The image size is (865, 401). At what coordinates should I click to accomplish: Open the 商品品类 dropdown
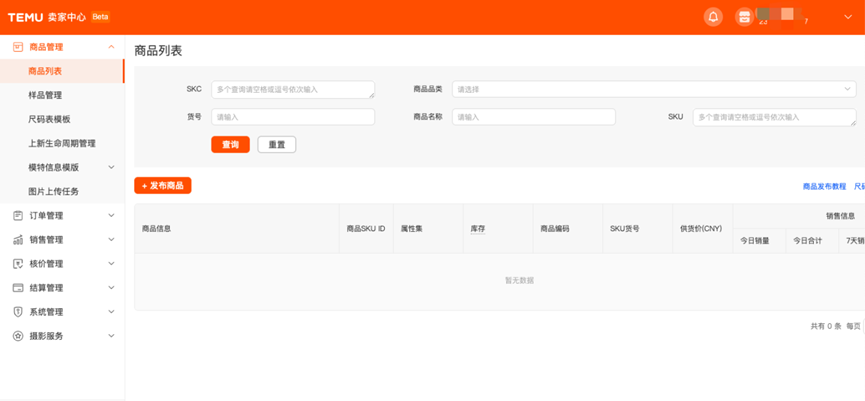[654, 89]
